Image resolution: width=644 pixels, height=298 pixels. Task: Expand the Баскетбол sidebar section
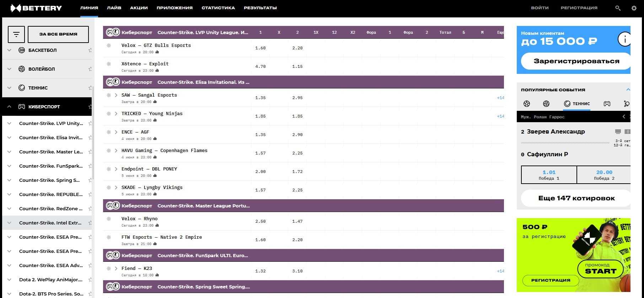(10, 50)
